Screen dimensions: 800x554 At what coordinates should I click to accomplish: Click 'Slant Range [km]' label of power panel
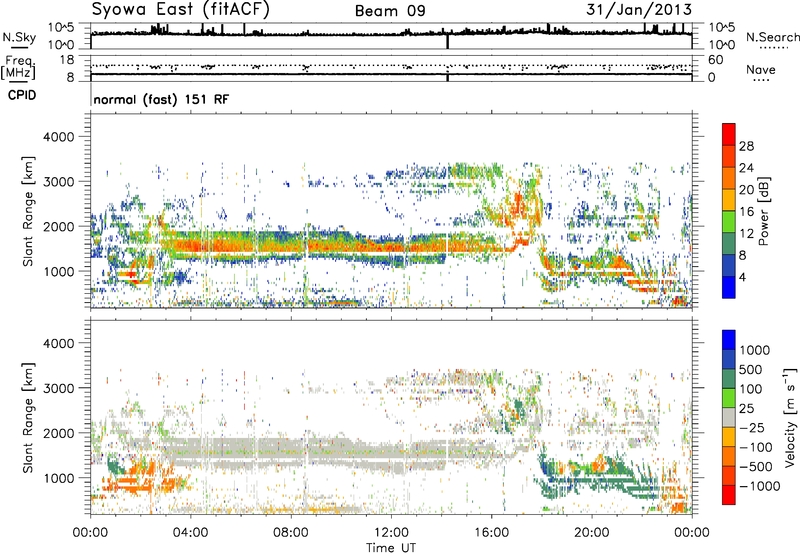28,211
